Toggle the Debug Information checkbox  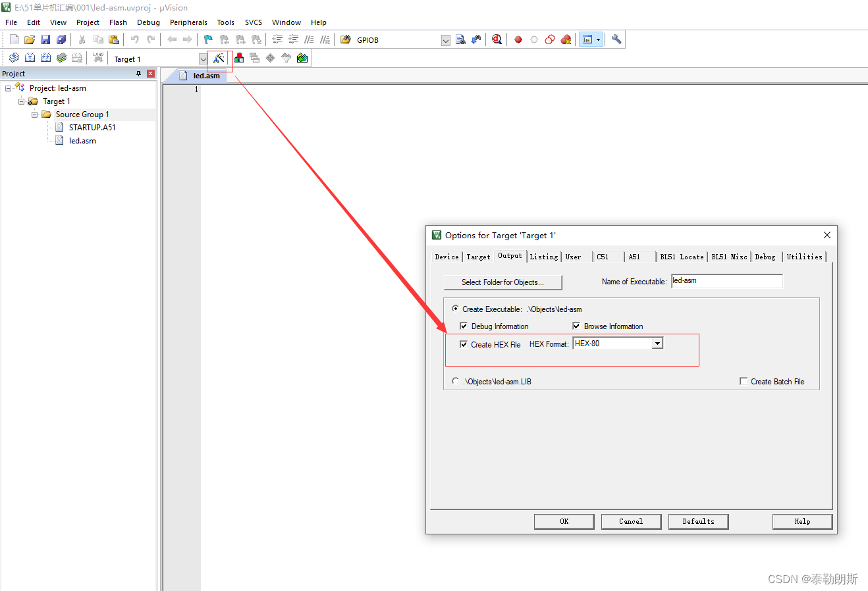464,326
